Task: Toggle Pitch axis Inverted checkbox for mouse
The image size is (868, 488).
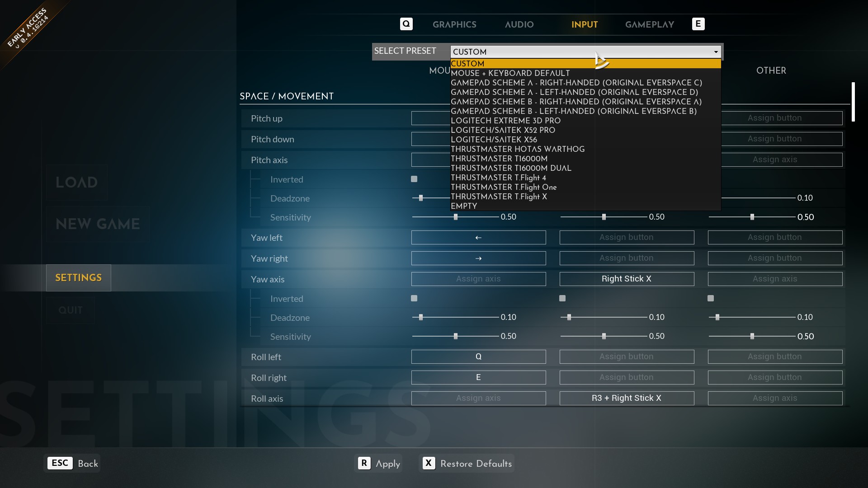Action: 414,179
